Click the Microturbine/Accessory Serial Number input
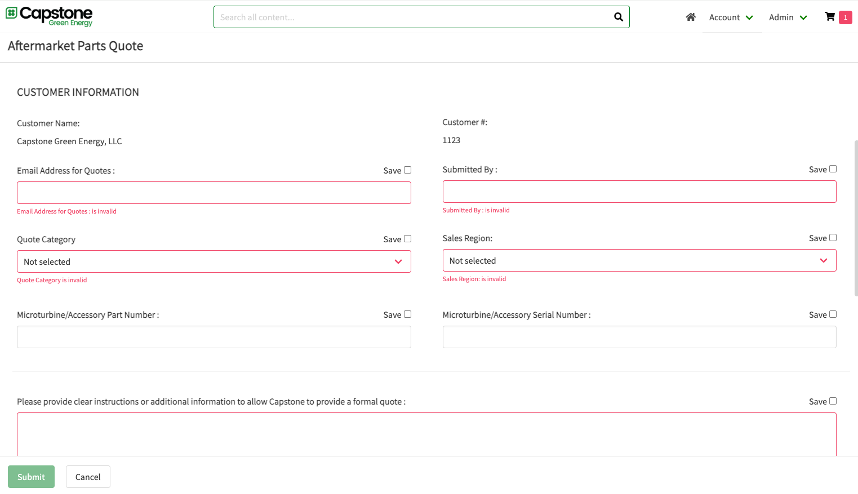This screenshot has width=858, height=494. click(x=640, y=337)
